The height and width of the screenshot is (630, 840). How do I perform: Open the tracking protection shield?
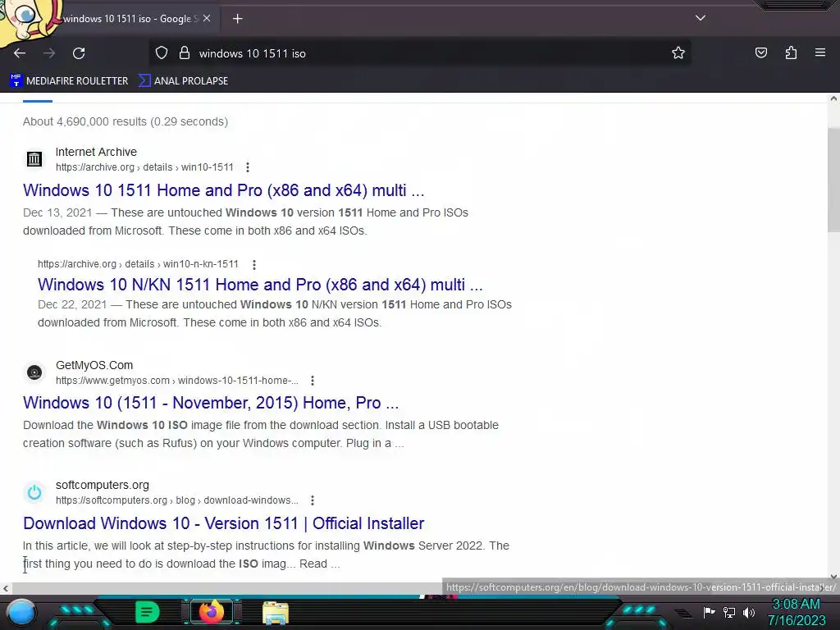coord(162,53)
